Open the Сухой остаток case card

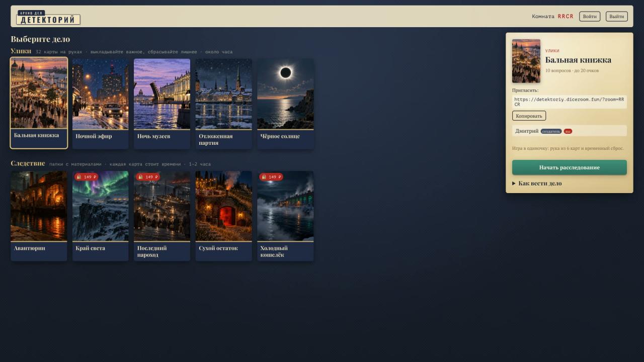click(x=224, y=216)
